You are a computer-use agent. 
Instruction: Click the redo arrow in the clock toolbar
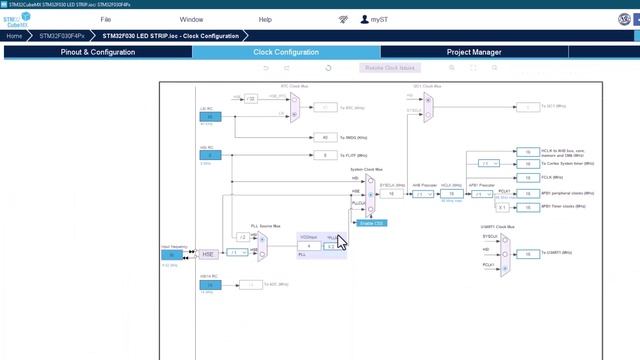pyautogui.click(x=287, y=68)
